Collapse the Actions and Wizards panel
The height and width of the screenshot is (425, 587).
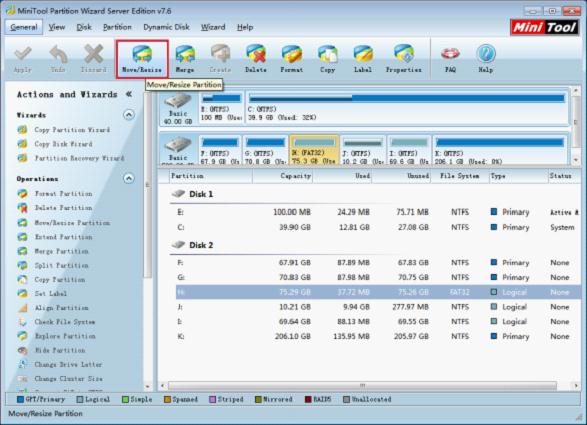pyautogui.click(x=129, y=94)
